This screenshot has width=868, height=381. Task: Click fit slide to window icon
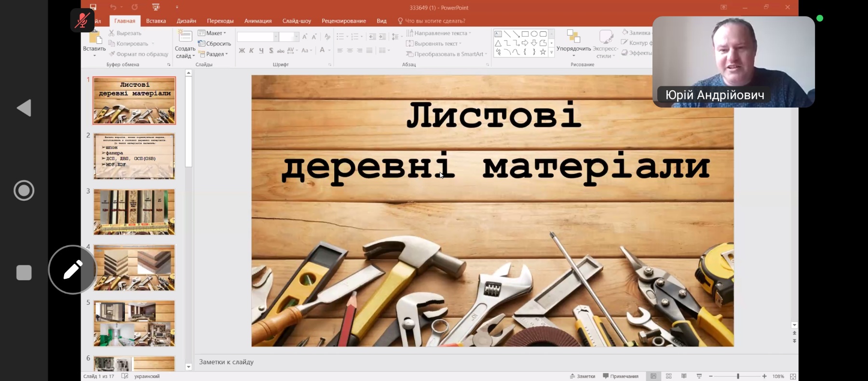(793, 376)
